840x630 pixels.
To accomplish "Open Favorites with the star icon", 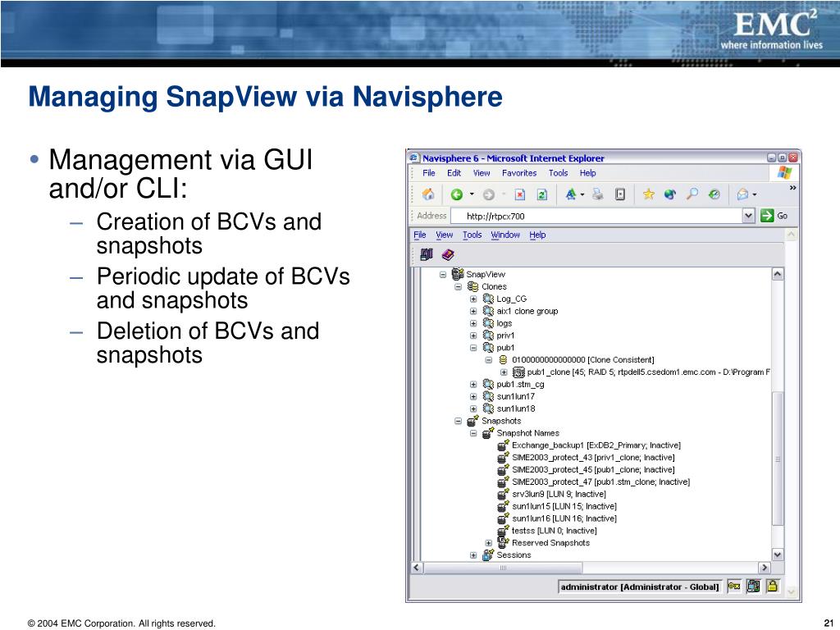I will [x=648, y=194].
